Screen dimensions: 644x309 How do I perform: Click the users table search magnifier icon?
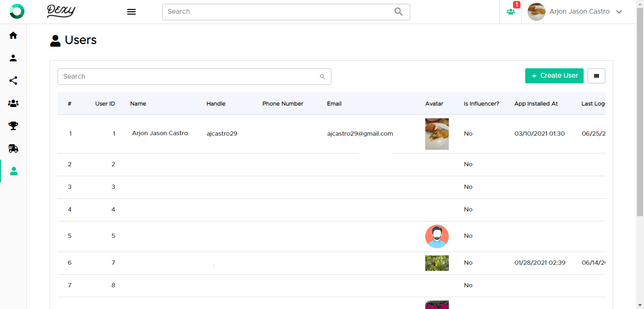click(322, 77)
